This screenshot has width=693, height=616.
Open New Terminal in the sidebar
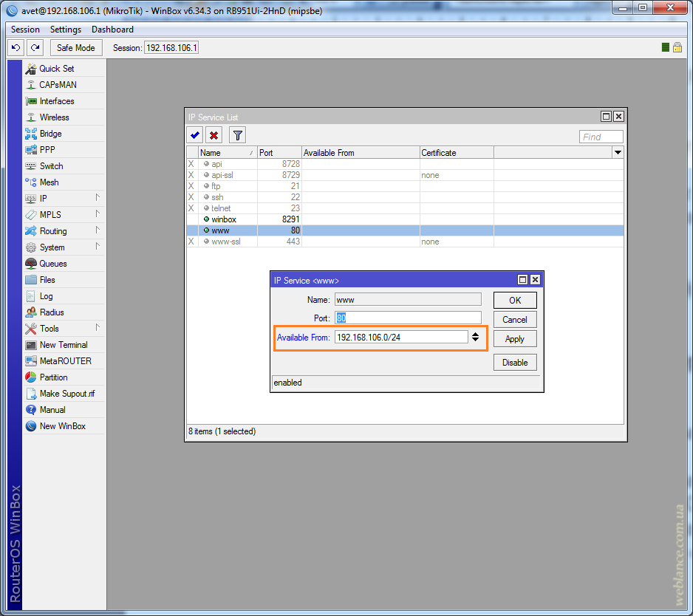63,345
